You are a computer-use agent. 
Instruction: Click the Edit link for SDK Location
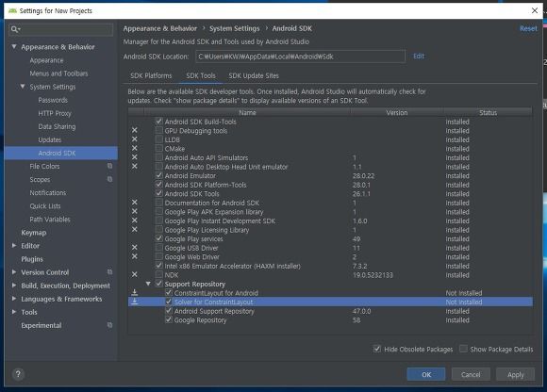pyautogui.click(x=419, y=57)
